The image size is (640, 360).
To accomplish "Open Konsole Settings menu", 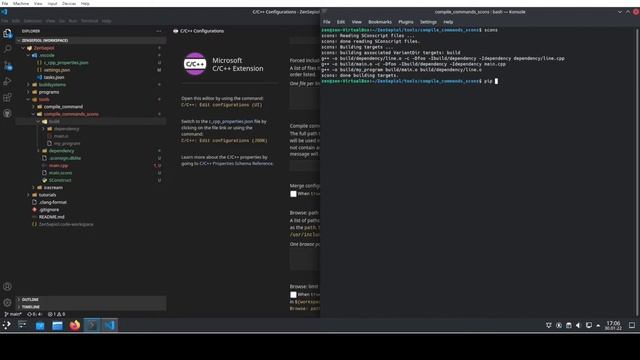I will click(428, 22).
